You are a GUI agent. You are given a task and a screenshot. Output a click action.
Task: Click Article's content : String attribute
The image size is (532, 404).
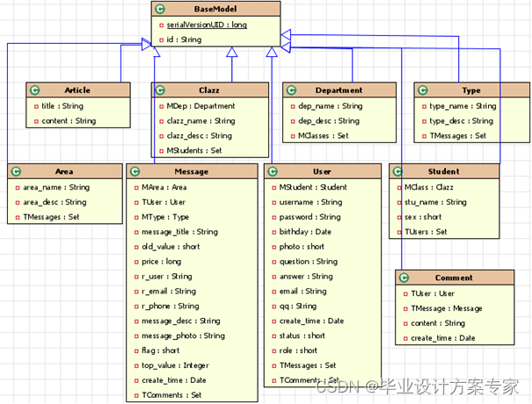(69, 121)
